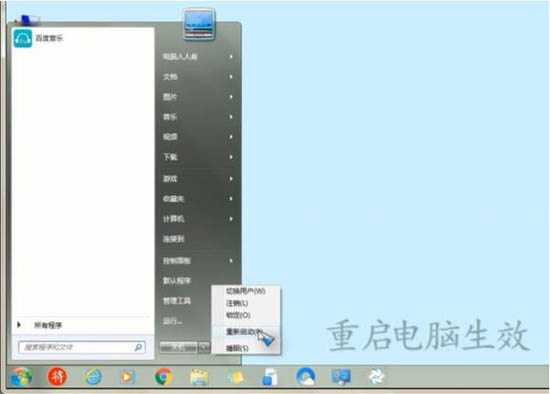The width and height of the screenshot is (550, 394).
Task: Expand arrow next to 下载
Action: point(231,157)
